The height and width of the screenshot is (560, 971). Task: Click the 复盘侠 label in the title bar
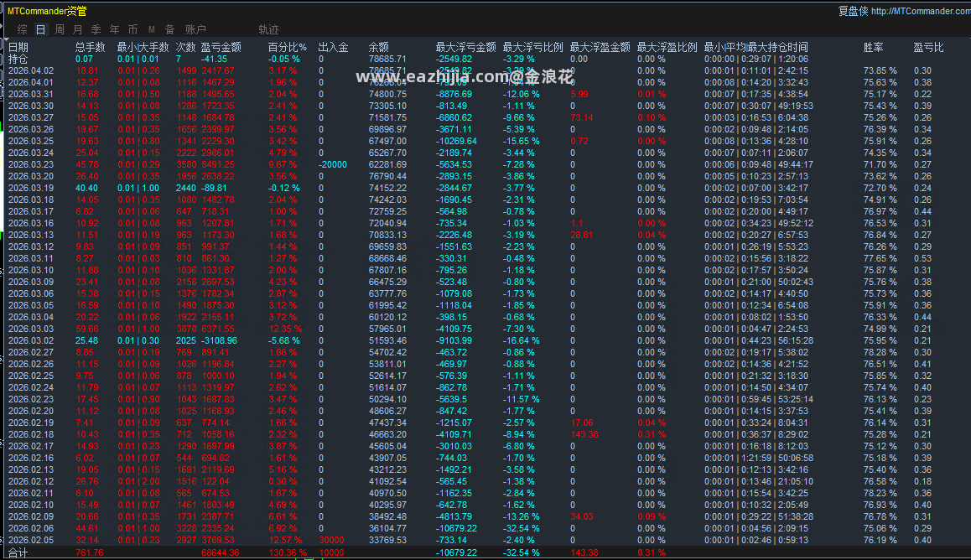click(853, 11)
